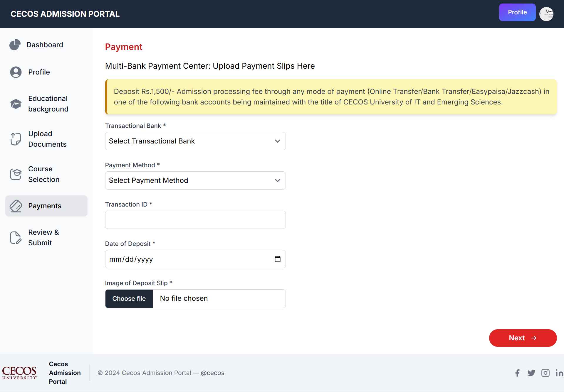Click the CECOS University logo in footer
The height and width of the screenshot is (392, 564).
click(x=20, y=373)
